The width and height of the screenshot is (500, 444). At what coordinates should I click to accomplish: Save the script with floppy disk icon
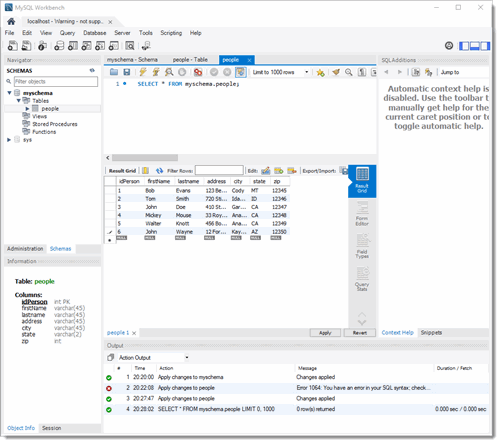(127, 72)
